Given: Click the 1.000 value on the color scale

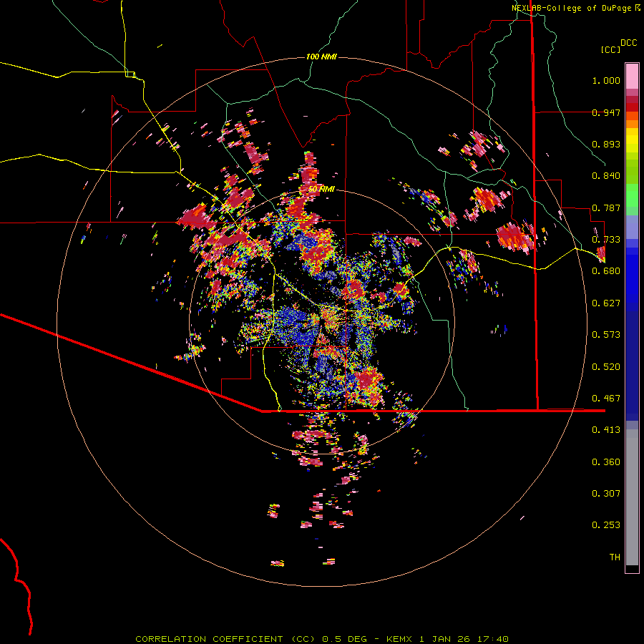Looking at the screenshot, I should pos(606,80).
